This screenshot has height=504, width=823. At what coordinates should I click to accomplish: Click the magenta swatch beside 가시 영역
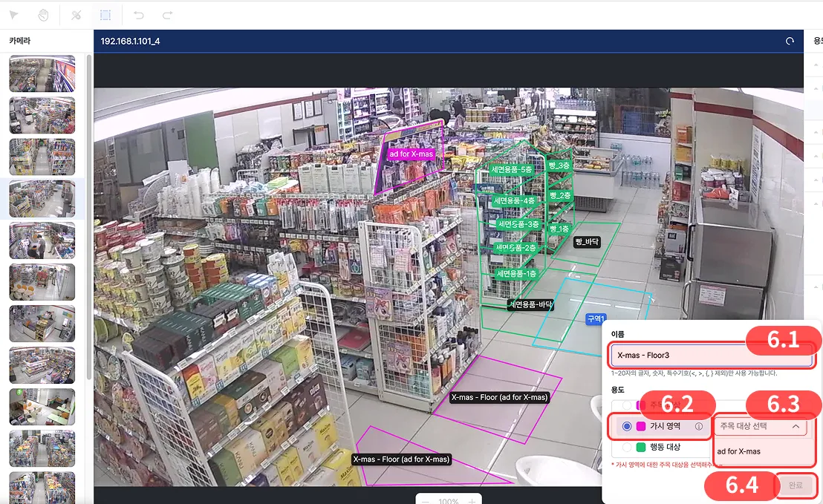tap(641, 426)
